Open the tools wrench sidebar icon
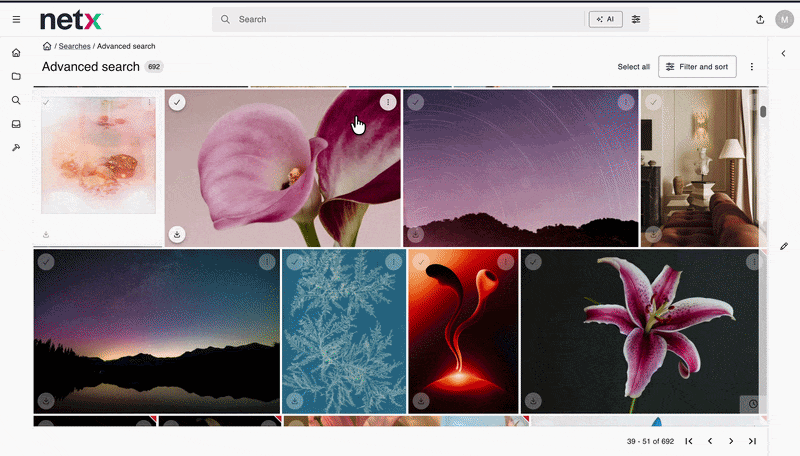This screenshot has height=456, width=800. tap(16, 148)
